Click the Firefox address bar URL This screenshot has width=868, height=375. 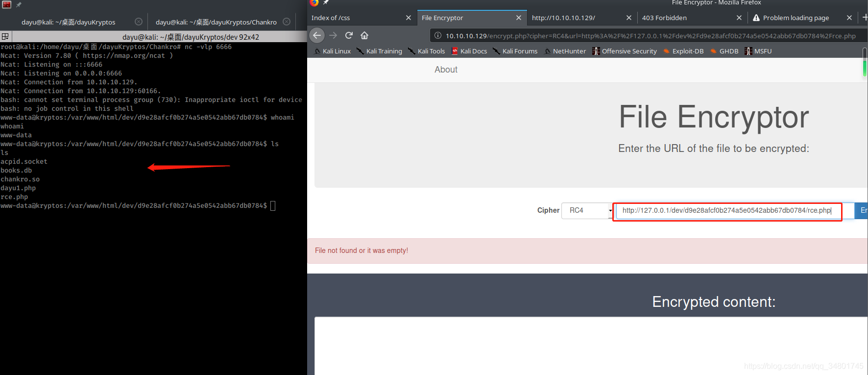(x=651, y=36)
